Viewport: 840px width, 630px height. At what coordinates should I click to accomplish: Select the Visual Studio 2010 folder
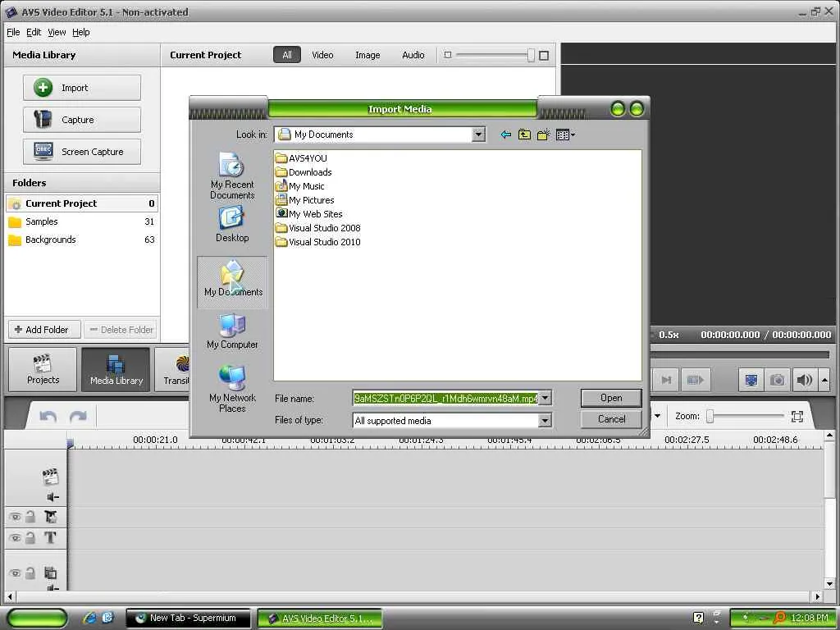pyautogui.click(x=318, y=242)
